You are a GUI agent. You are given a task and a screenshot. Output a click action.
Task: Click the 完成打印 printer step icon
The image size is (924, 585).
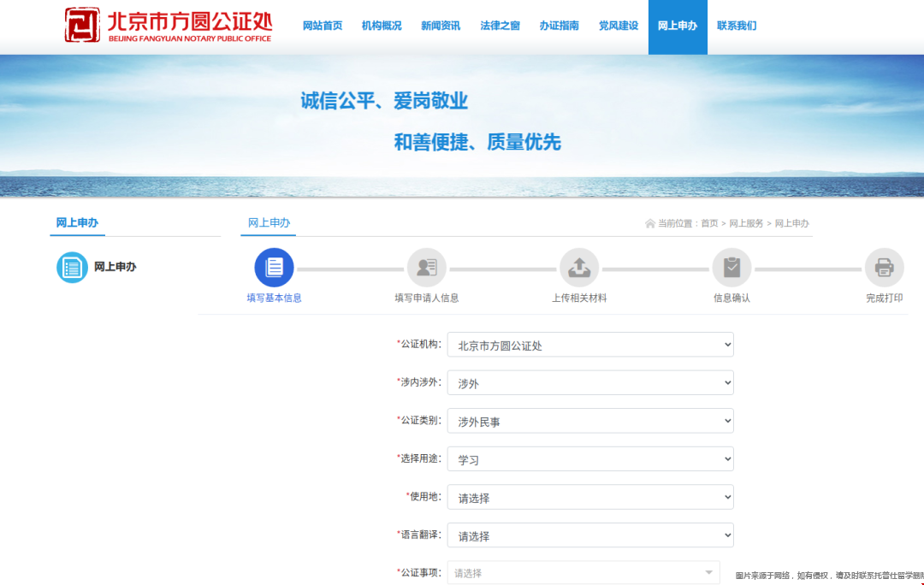pyautogui.click(x=884, y=268)
